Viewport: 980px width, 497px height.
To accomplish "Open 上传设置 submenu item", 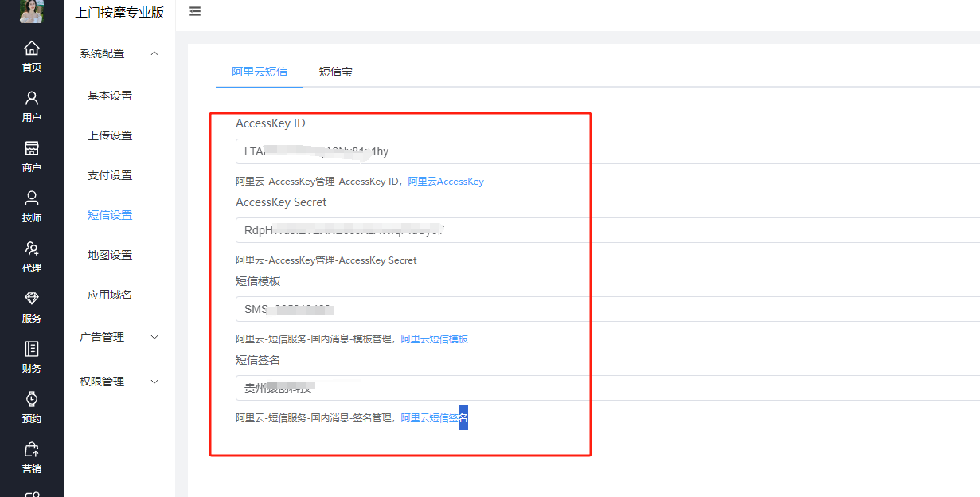I will click(x=110, y=135).
